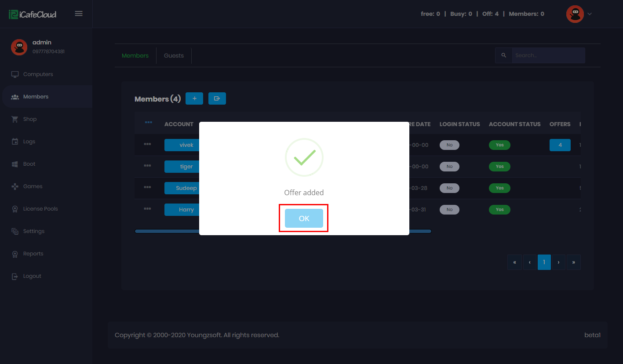
Task: Open License Pools page
Action: coord(40,209)
